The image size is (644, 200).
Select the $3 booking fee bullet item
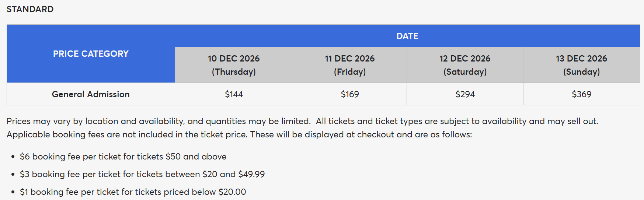(x=142, y=174)
